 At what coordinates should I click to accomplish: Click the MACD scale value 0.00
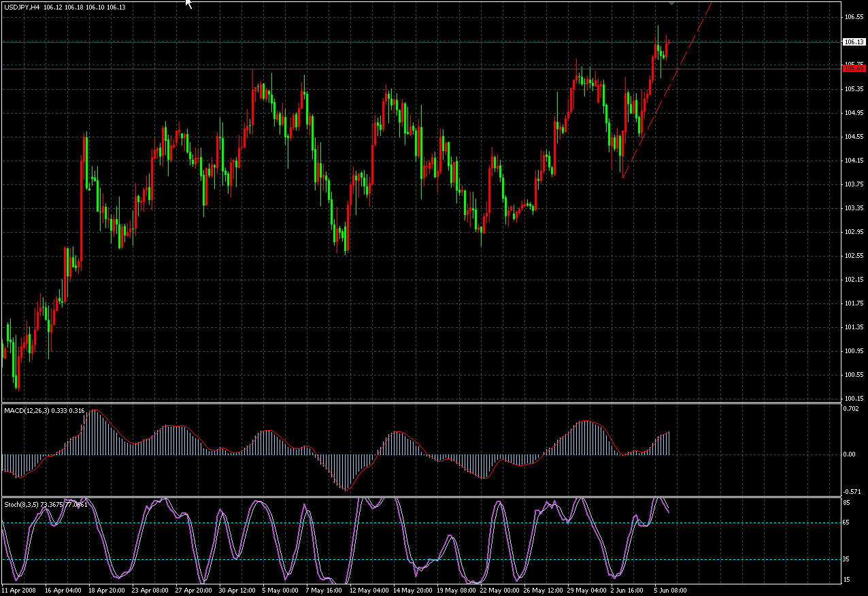(x=851, y=454)
